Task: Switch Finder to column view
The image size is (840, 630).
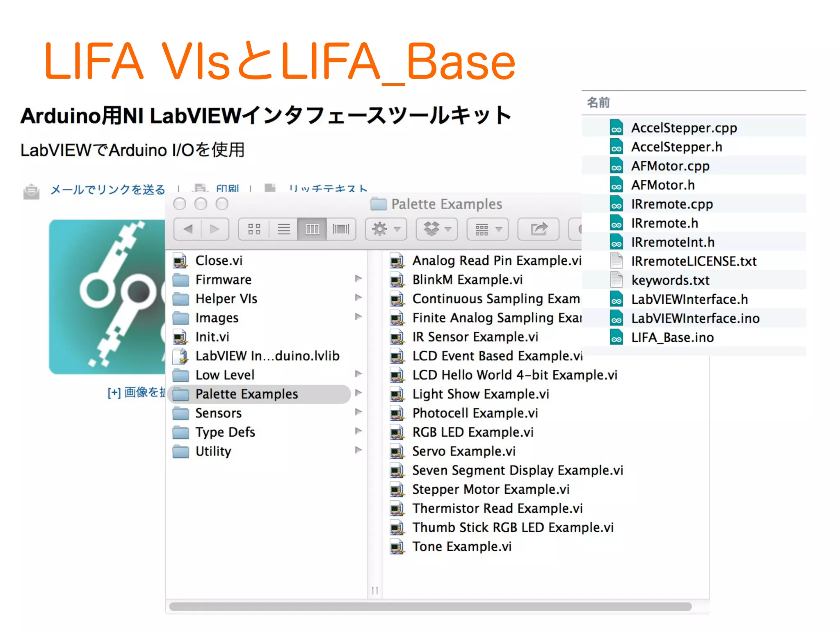Action: click(312, 229)
